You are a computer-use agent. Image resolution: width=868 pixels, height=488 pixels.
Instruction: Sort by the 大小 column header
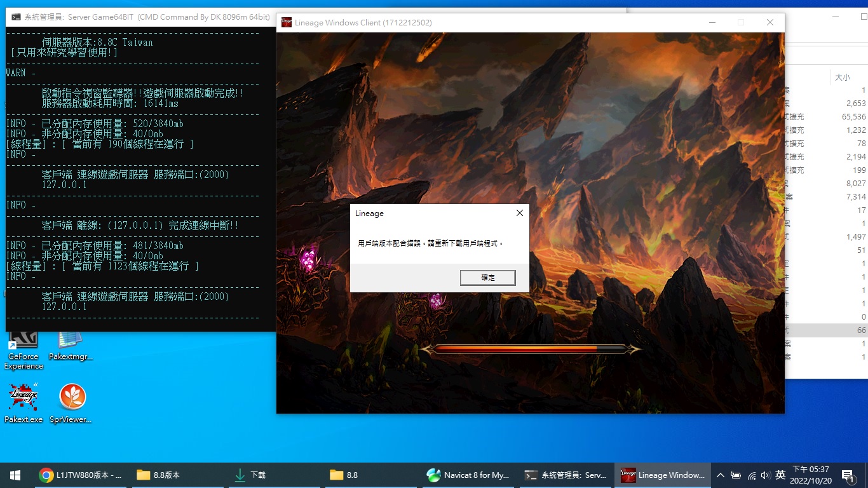842,78
